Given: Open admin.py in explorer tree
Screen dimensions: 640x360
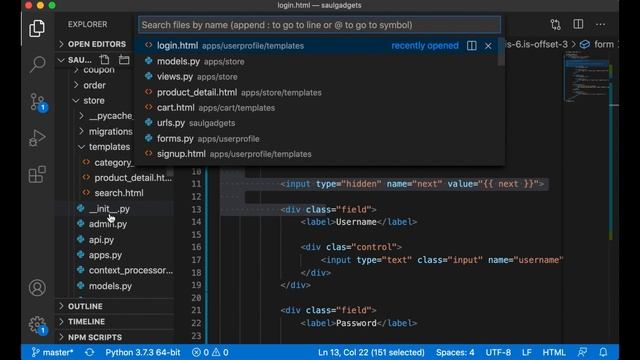Looking at the screenshot, I should click(x=108, y=224).
